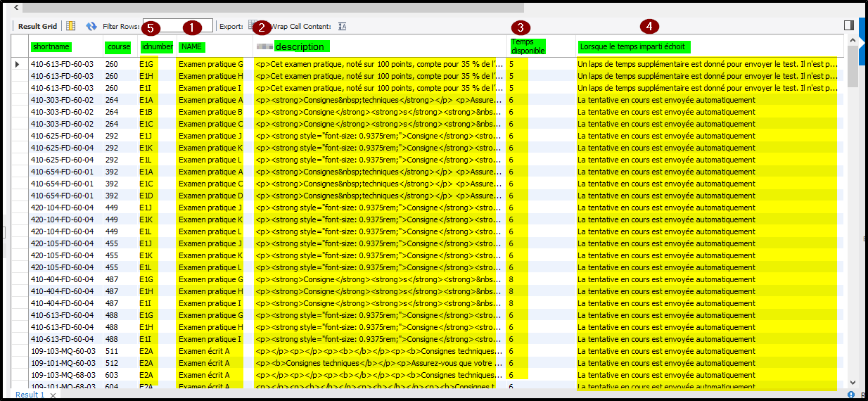Open the Result 1 tab
The width and height of the screenshot is (868, 401).
30,395
